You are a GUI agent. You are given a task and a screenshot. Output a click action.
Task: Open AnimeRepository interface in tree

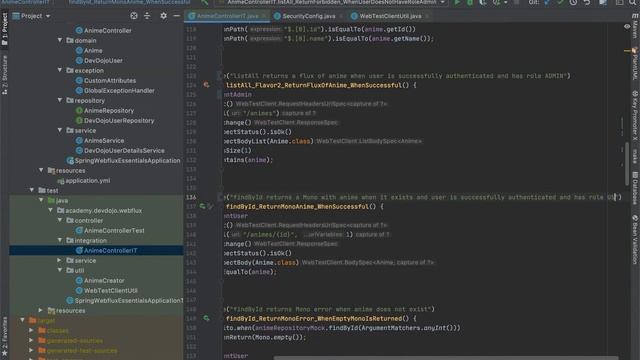click(x=105, y=111)
